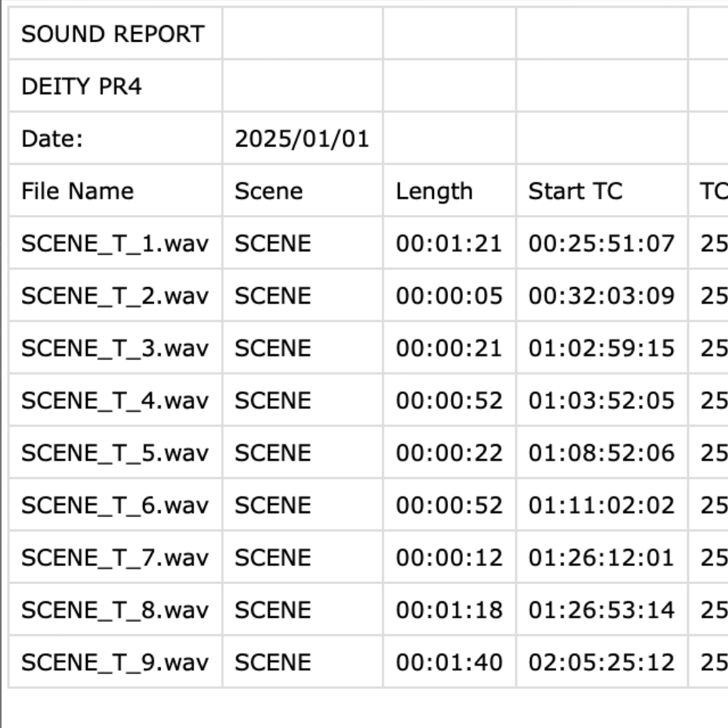Click start timecode 01:08:52:06

(601, 453)
